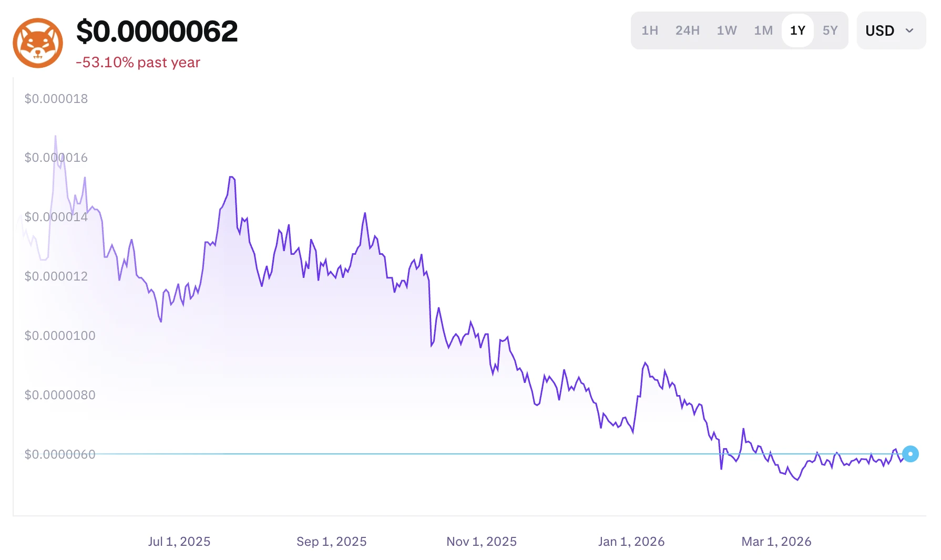Click the Nov 1, 2025 axis label

tap(482, 542)
